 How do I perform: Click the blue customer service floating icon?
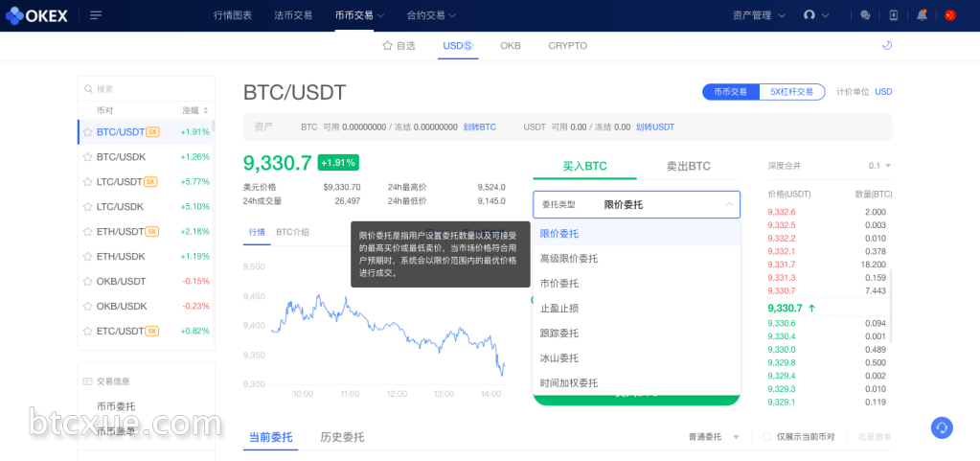(x=942, y=427)
